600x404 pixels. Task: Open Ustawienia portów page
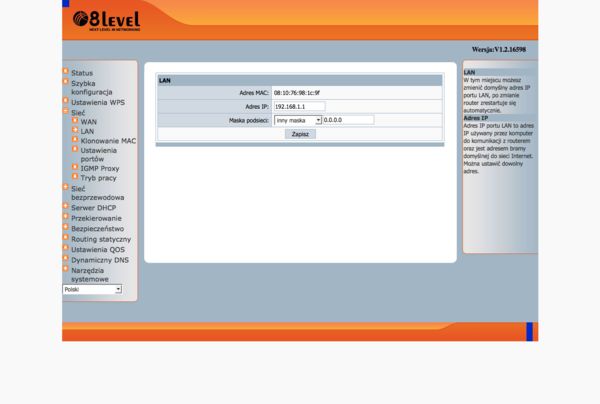click(99, 155)
